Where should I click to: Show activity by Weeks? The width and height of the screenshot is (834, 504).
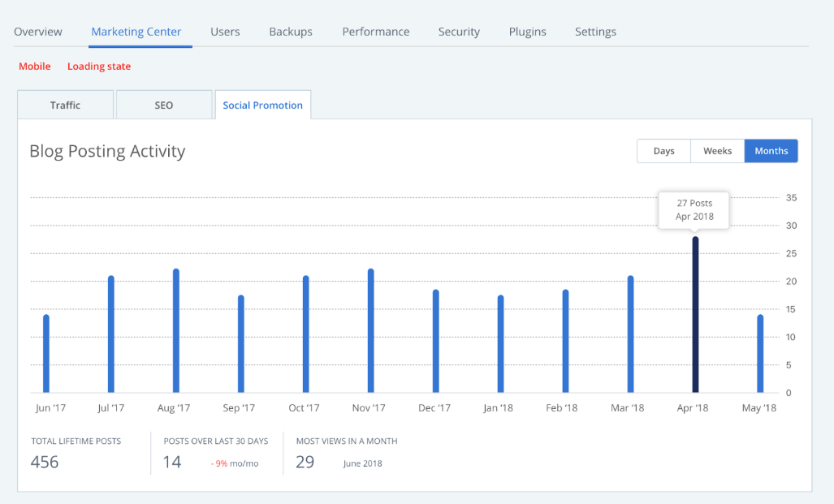(718, 151)
